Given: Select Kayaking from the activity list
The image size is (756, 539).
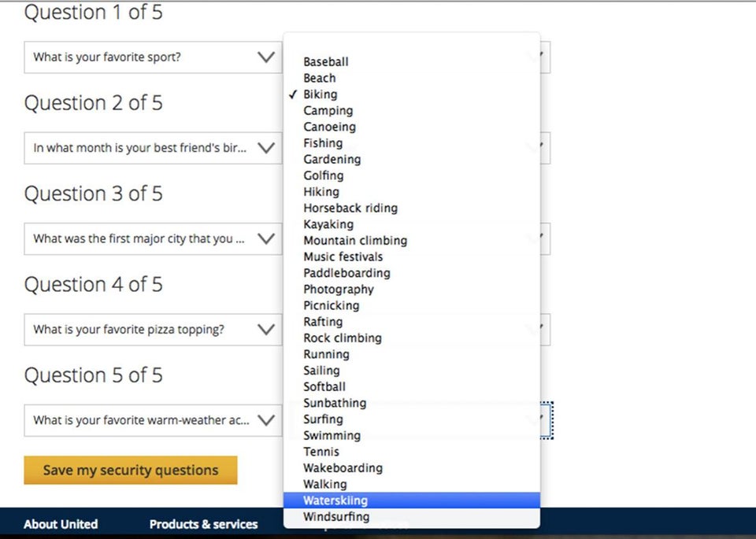Looking at the screenshot, I should 328,224.
